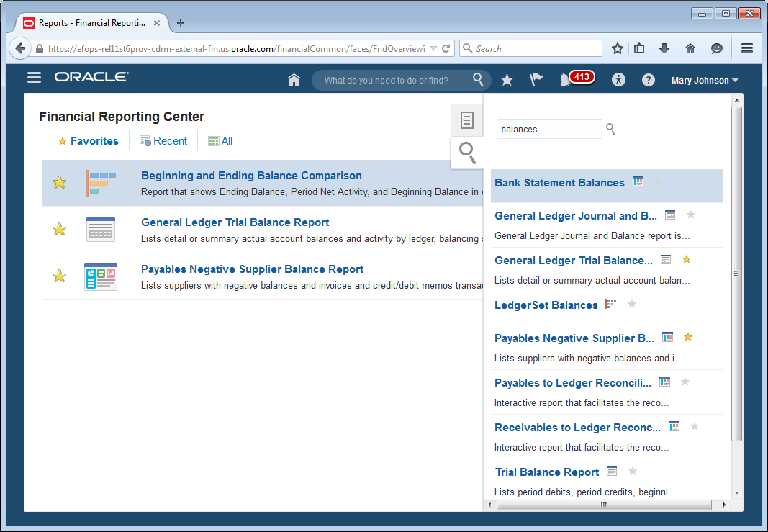
Task: Toggle favorite star for LedgerSet Balances
Action: (632, 304)
